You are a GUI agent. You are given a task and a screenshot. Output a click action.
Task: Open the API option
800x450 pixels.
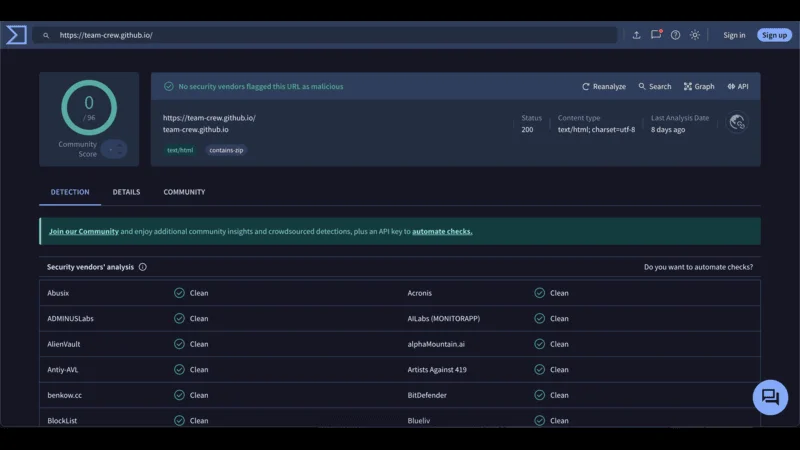[738, 87]
